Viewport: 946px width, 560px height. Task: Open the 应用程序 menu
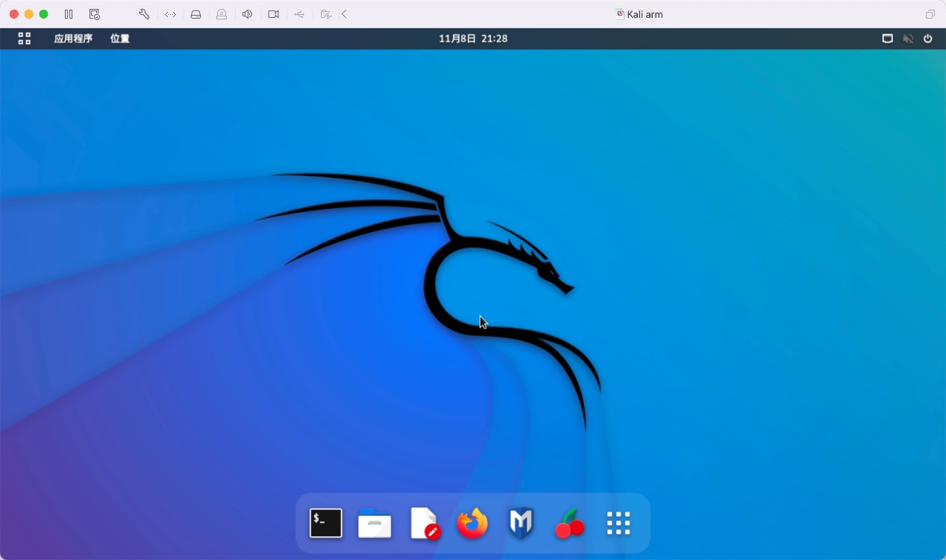73,39
